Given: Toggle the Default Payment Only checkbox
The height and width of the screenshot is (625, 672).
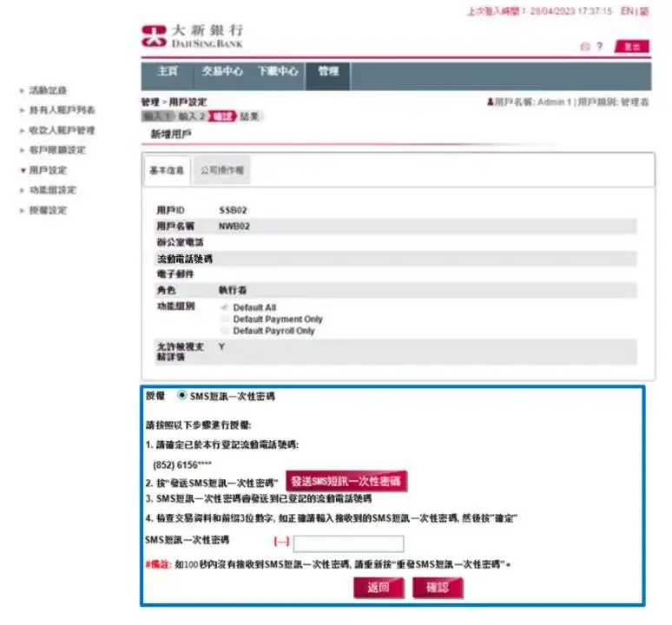Looking at the screenshot, I should click(224, 319).
